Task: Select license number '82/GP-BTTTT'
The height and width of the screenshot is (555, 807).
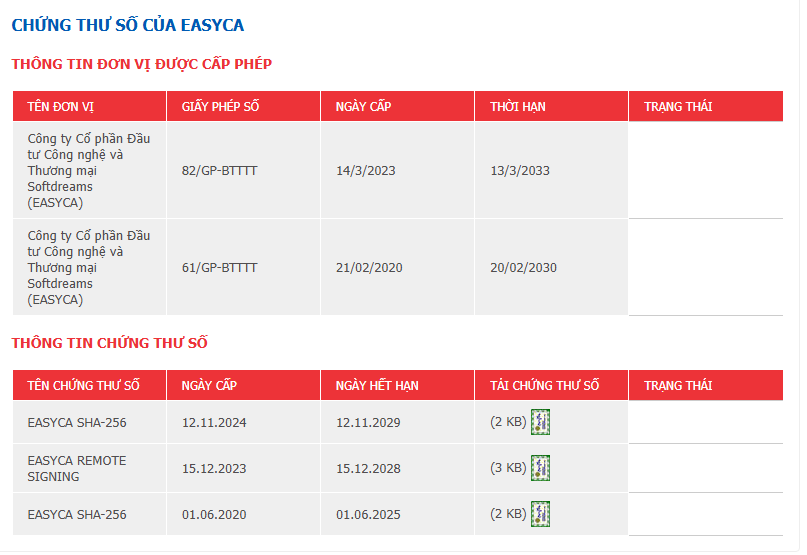Action: point(219,171)
